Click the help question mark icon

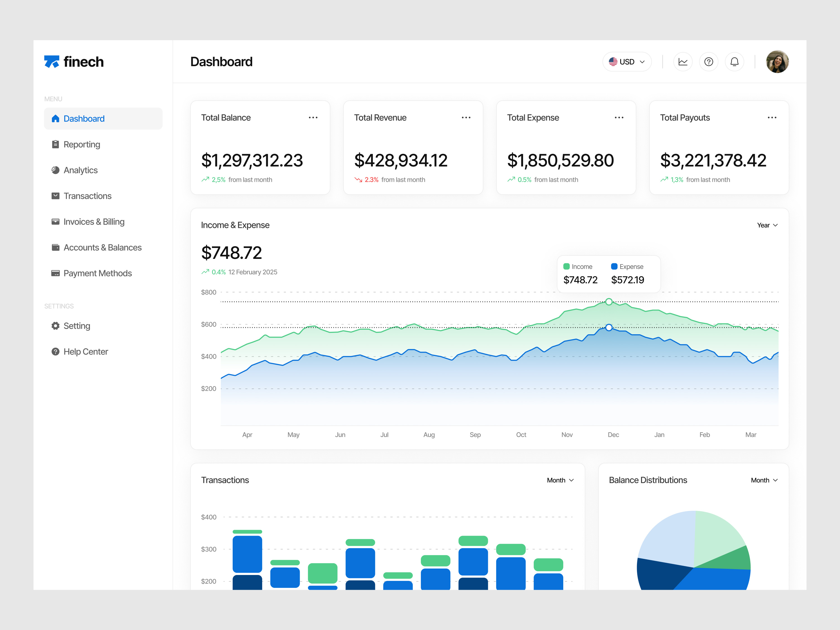pos(708,61)
